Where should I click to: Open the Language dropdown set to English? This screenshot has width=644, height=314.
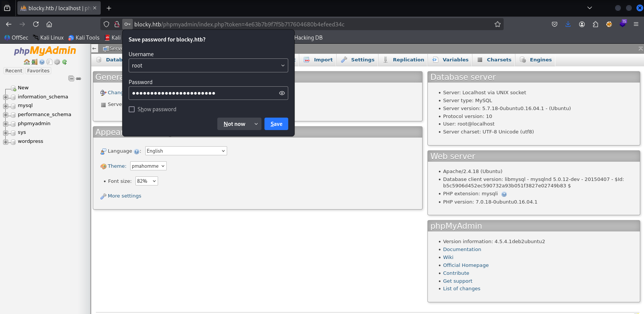click(186, 151)
